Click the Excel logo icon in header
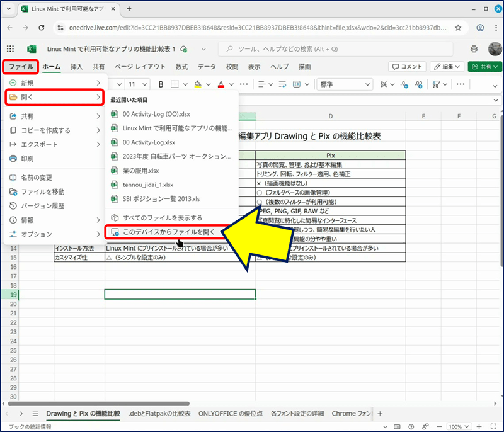Screen dimensions: 504x432 click(31, 49)
